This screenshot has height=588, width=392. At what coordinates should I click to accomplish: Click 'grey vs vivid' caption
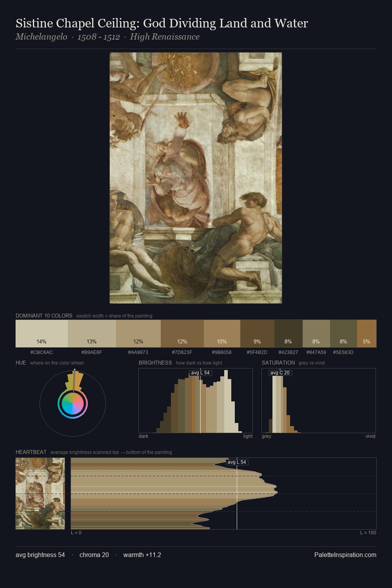[312, 363]
